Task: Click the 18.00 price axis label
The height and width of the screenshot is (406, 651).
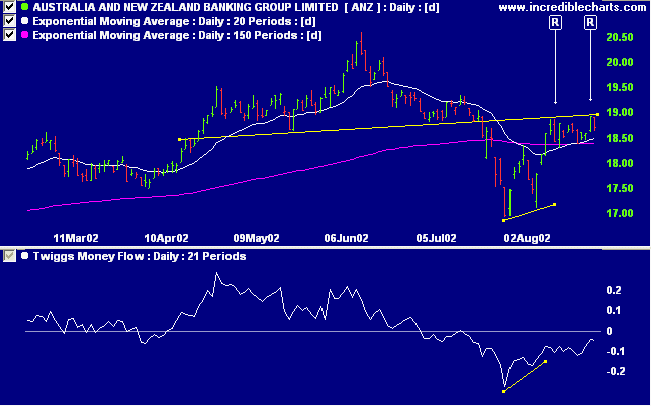Action: pyautogui.click(x=620, y=163)
